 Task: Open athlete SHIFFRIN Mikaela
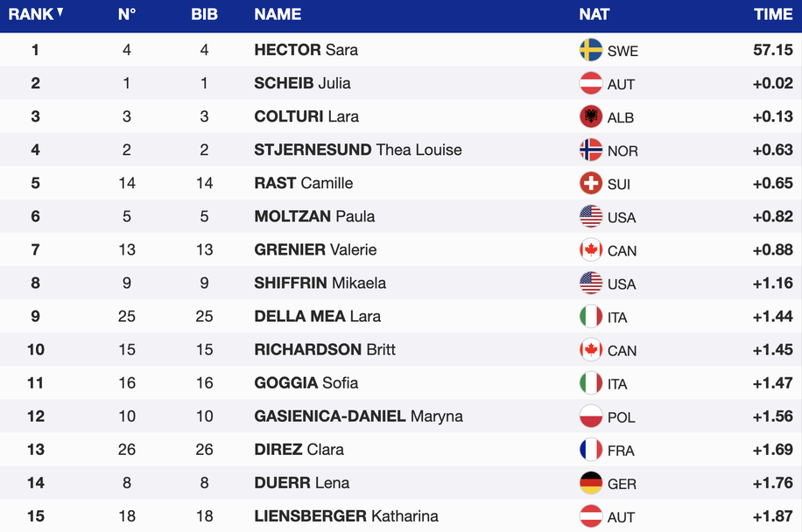coord(320,283)
